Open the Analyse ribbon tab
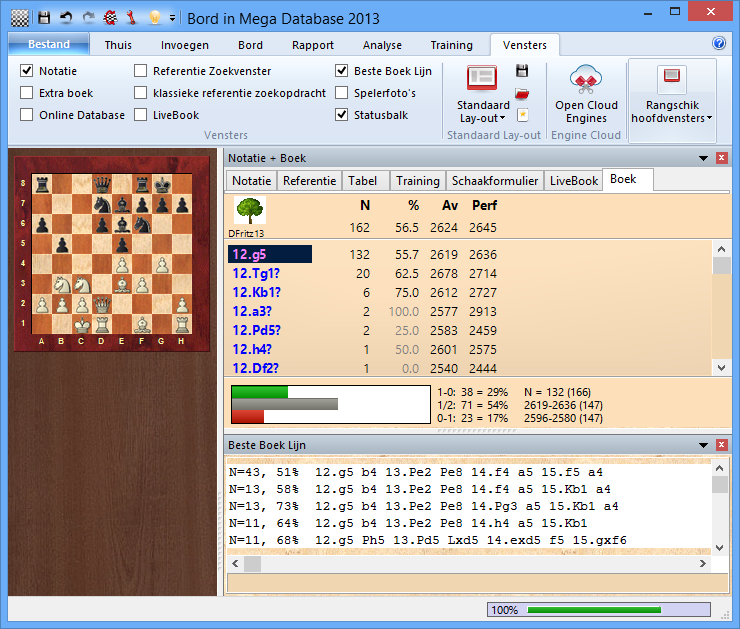The width and height of the screenshot is (740, 629). [382, 45]
